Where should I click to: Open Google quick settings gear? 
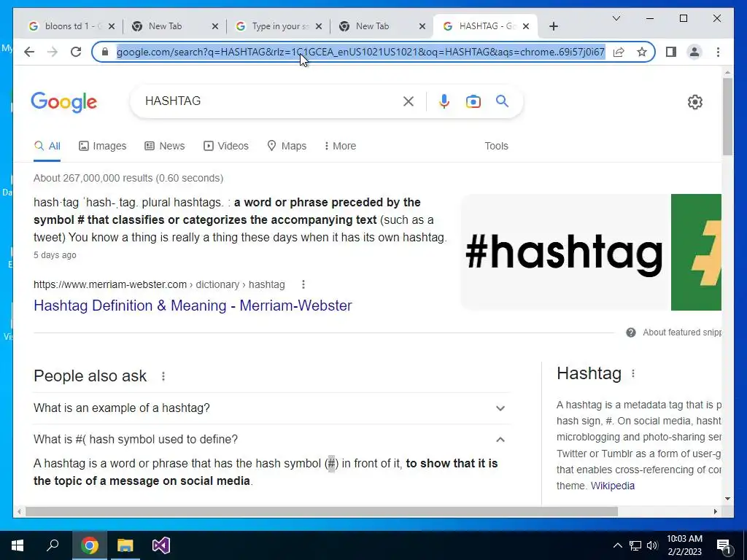pos(695,102)
